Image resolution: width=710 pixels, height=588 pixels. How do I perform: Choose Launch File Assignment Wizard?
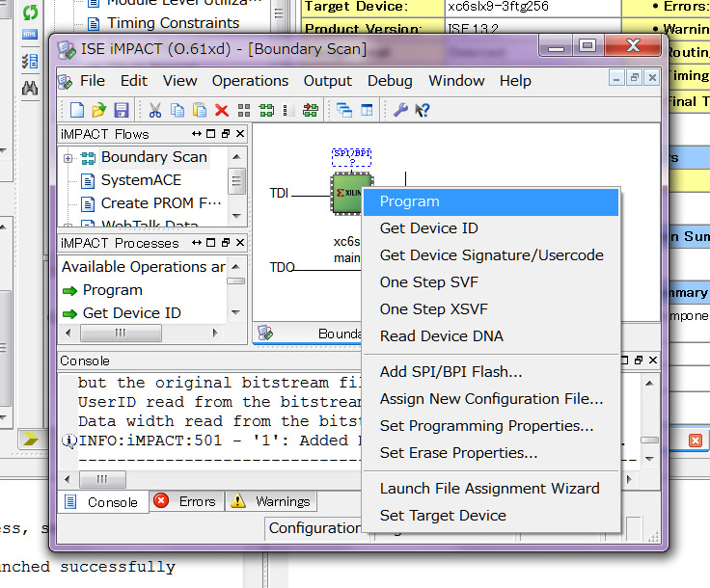(491, 489)
